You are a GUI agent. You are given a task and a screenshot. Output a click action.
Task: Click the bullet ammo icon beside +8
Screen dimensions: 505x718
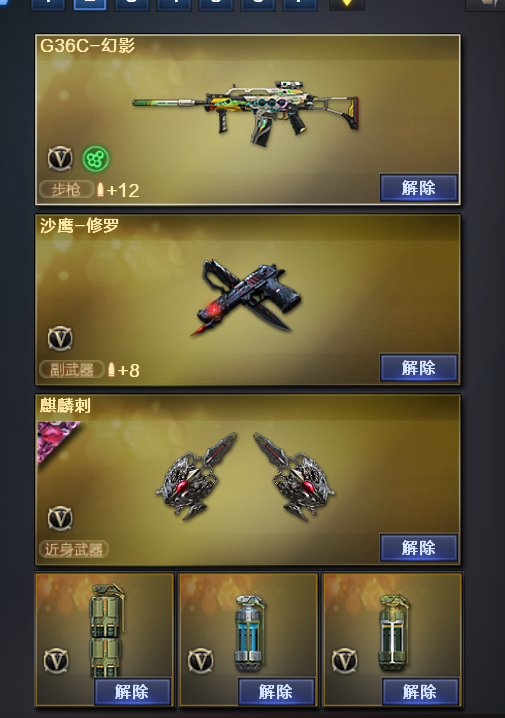[111, 369]
